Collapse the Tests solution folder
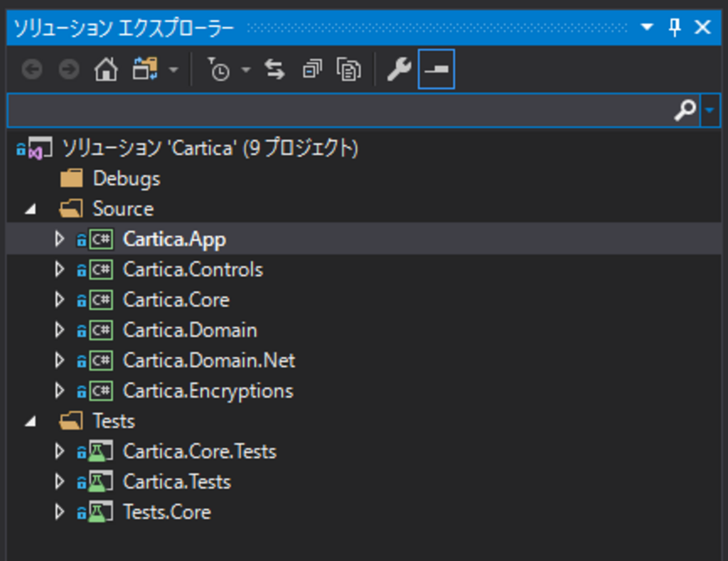This screenshot has width=728, height=561. click(x=31, y=422)
